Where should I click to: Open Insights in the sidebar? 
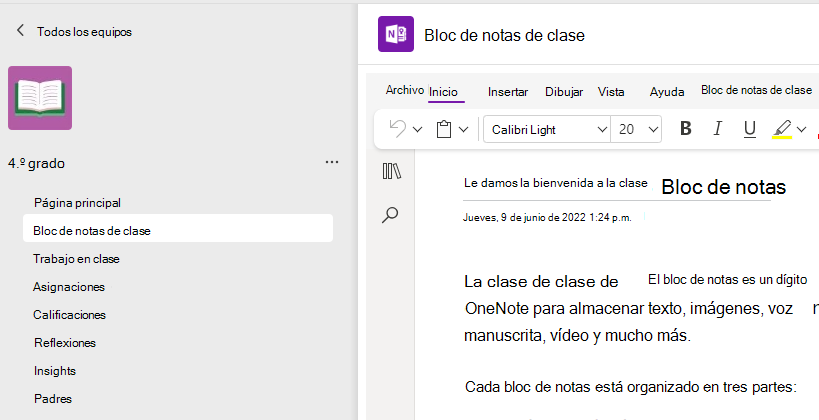pyautogui.click(x=55, y=371)
